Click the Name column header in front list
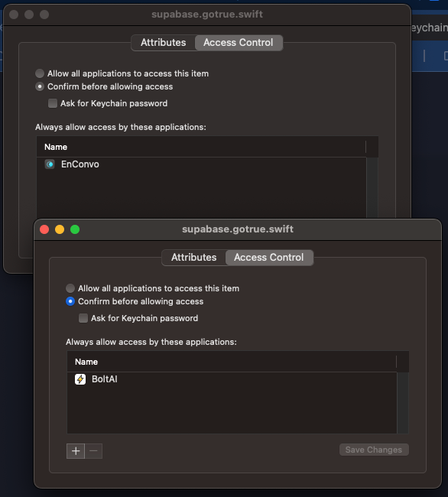This screenshot has height=497, width=448. (x=232, y=362)
